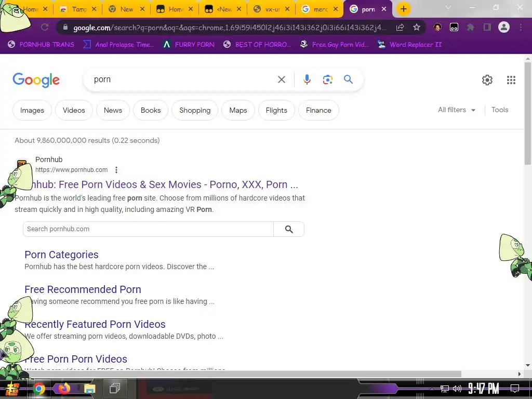Clear the Google search box
The height and width of the screenshot is (399, 532).
click(281, 79)
